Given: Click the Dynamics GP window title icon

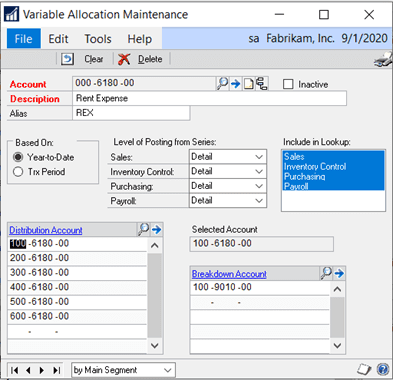Looking at the screenshot, I should (11, 14).
